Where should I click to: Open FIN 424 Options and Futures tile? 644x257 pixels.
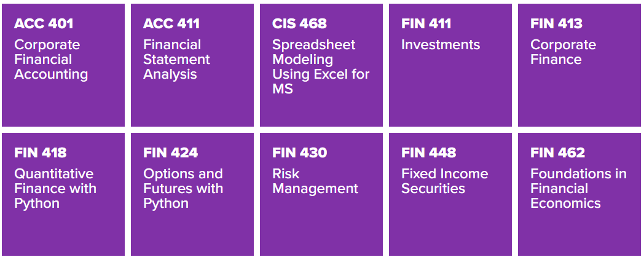[192, 194]
